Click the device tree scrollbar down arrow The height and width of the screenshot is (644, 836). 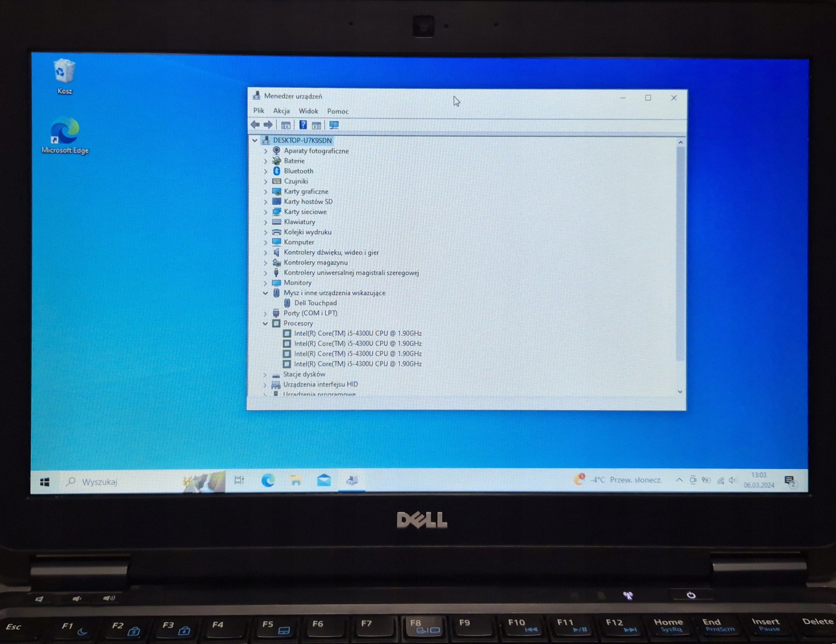click(680, 392)
